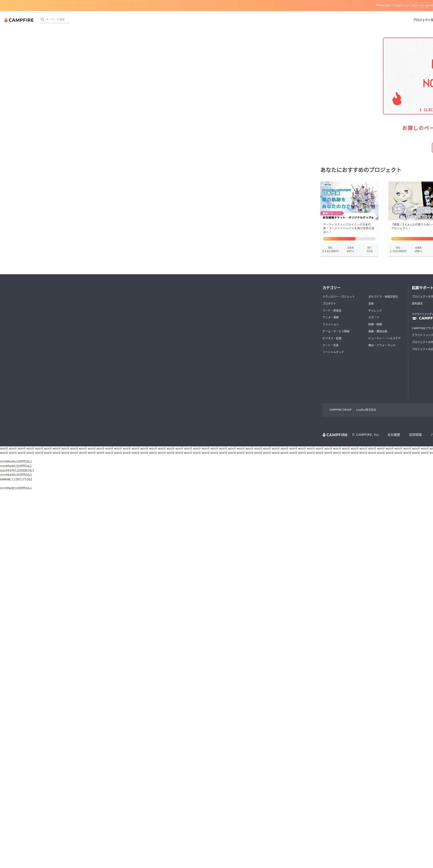Click the footer CAMPFIRE logo
This screenshot has height=868, width=433.
[334, 435]
